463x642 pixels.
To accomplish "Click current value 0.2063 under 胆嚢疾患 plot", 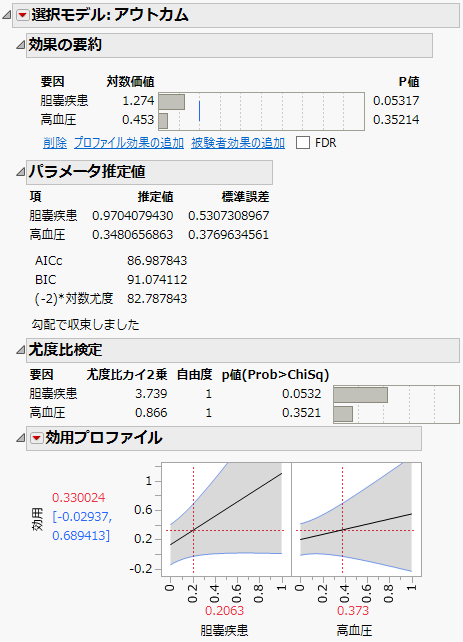I will [224, 611].
